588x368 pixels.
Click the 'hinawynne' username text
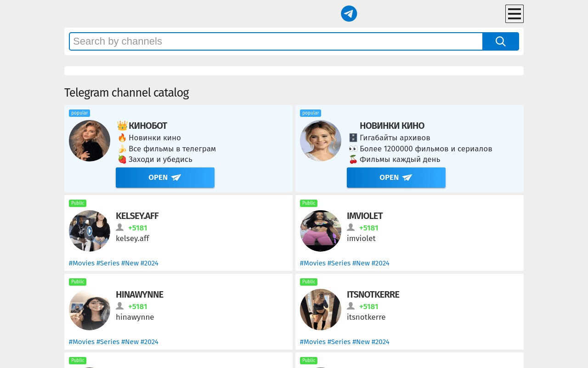(135, 317)
